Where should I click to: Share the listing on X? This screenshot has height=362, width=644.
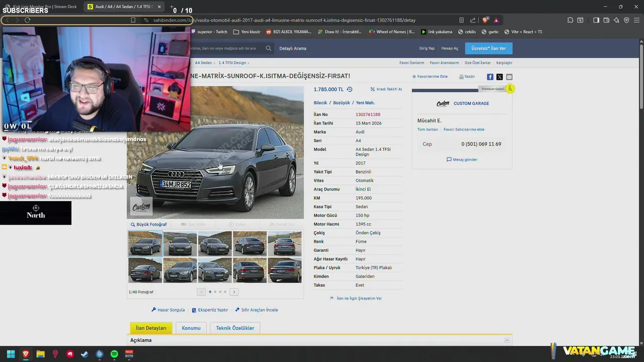[x=500, y=77]
